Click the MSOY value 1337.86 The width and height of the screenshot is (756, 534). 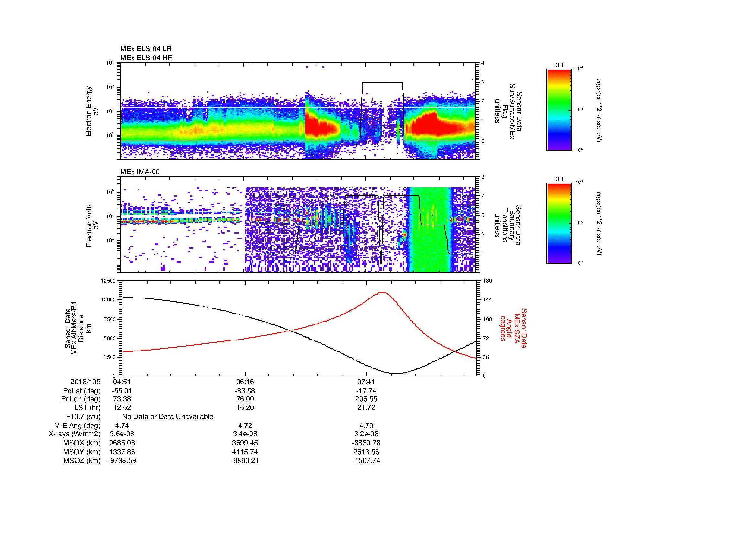(122, 452)
